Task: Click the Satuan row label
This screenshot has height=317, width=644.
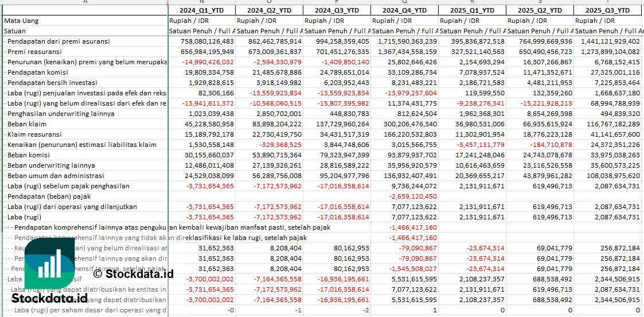Action: 15,31
